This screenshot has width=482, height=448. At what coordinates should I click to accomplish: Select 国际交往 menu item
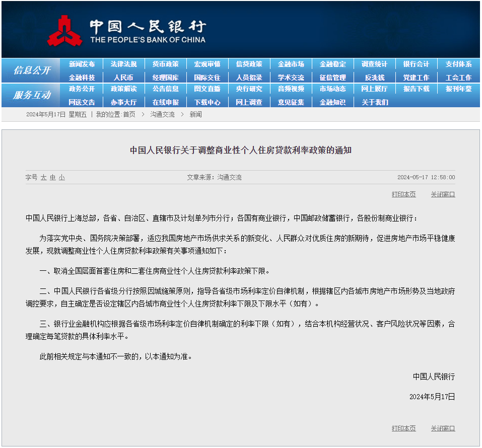click(207, 78)
